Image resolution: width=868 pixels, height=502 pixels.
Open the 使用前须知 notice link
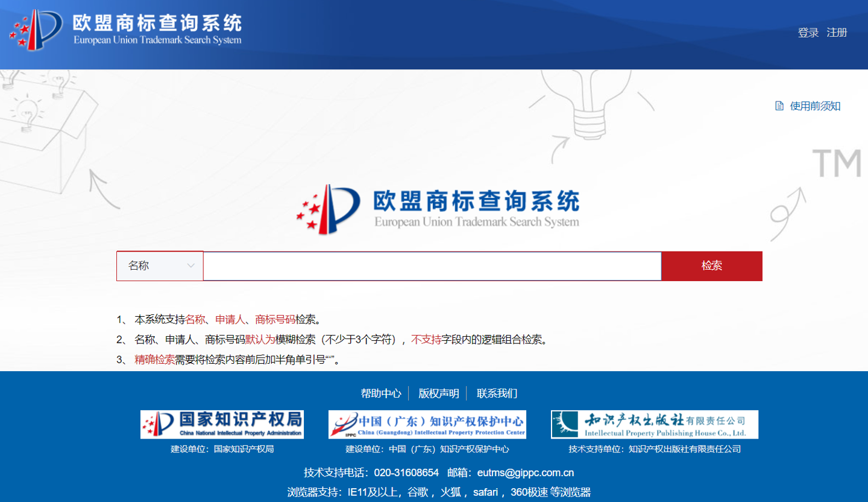[815, 106]
